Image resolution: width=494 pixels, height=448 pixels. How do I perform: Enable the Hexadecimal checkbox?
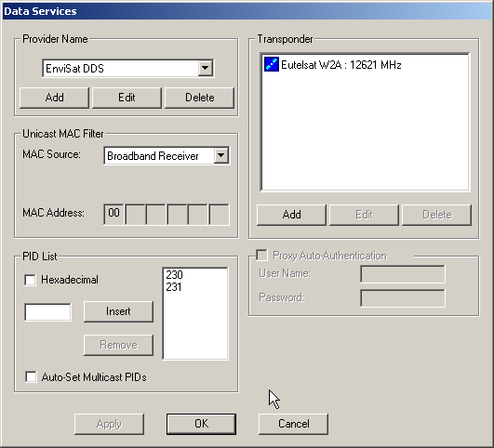pyautogui.click(x=31, y=280)
